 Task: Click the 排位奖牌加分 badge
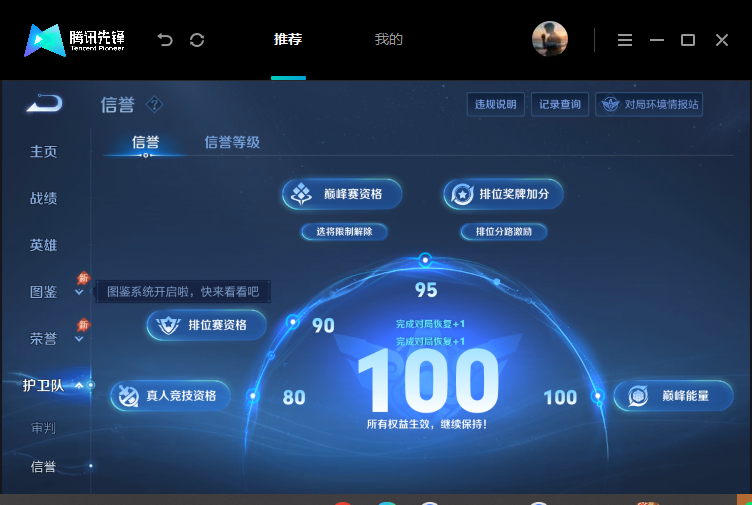coord(503,194)
